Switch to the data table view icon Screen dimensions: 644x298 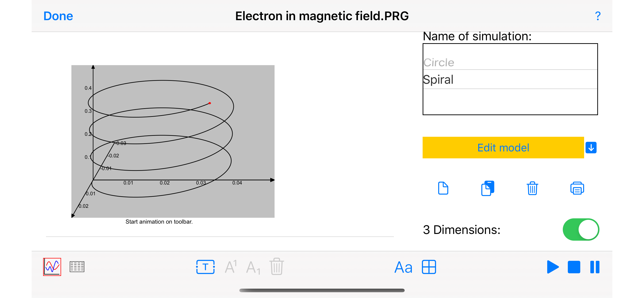point(77,267)
